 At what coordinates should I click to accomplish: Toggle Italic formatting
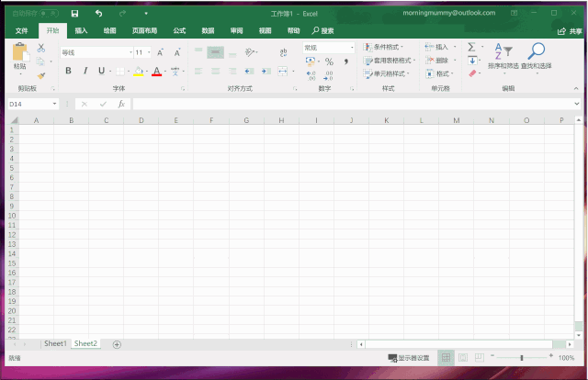click(85, 71)
